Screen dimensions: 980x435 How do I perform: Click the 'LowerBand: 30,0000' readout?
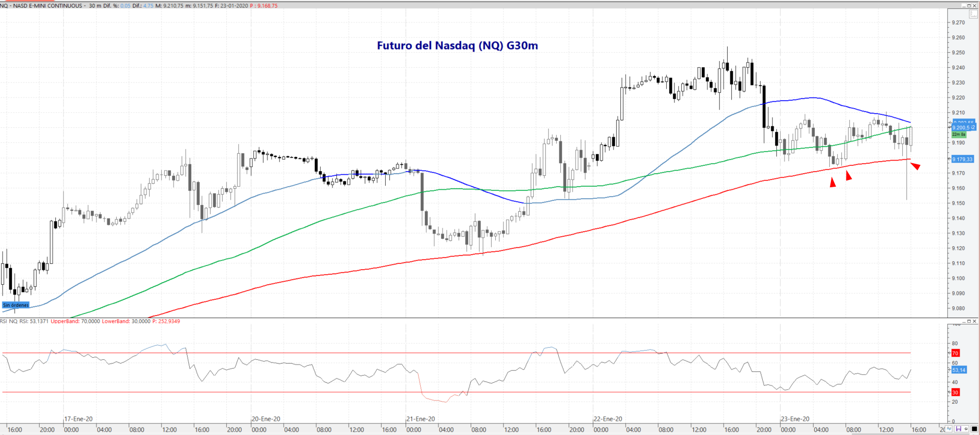pos(126,321)
